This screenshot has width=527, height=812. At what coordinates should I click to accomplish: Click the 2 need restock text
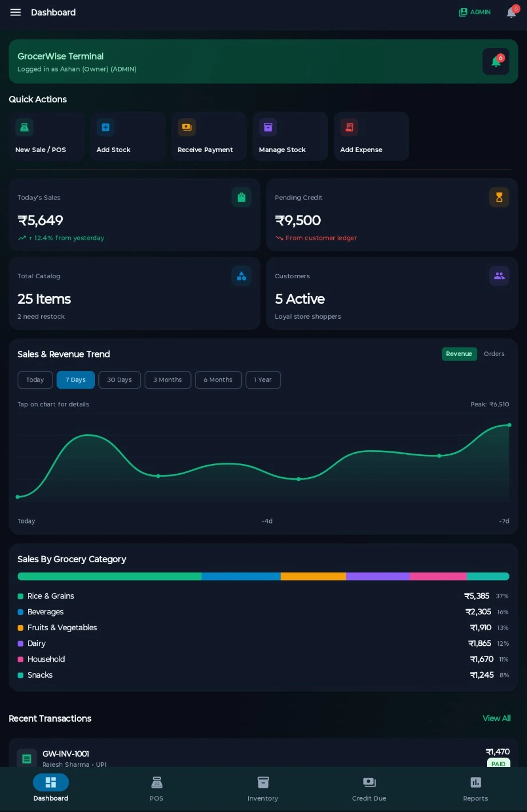point(41,317)
